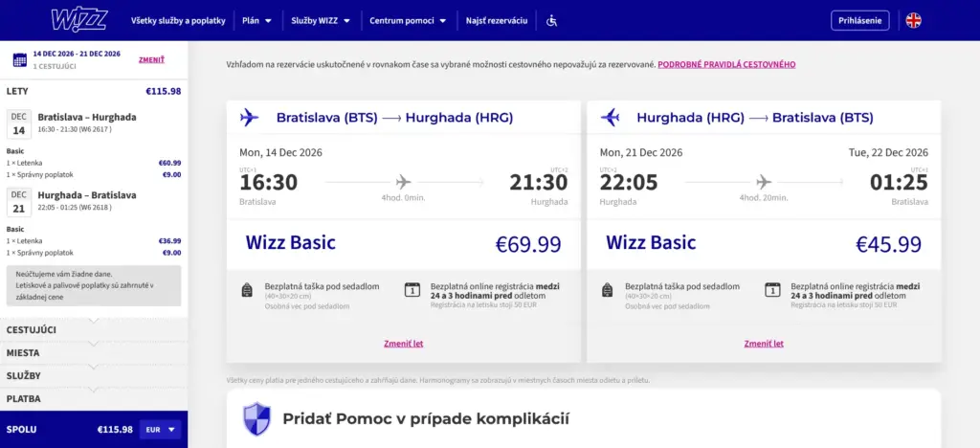The image size is (980, 448).
Task: Expand the PLATBA section
Action: 94,398
